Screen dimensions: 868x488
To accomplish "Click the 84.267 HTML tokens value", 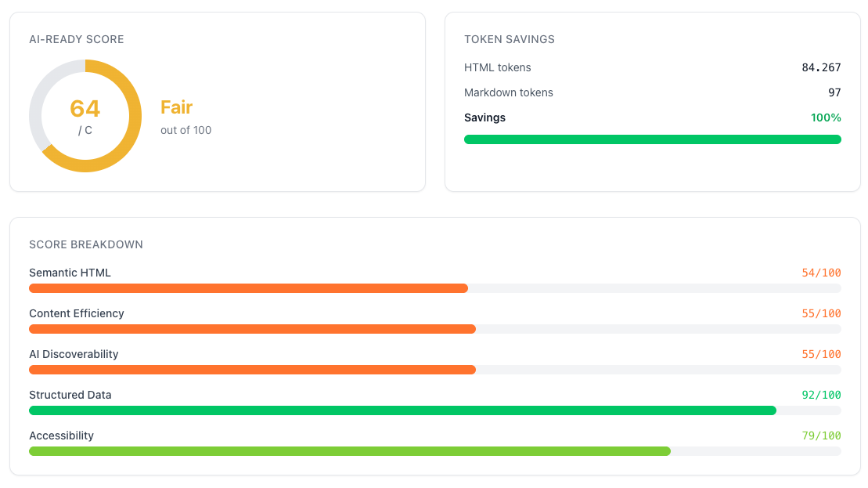I will click(x=821, y=67).
